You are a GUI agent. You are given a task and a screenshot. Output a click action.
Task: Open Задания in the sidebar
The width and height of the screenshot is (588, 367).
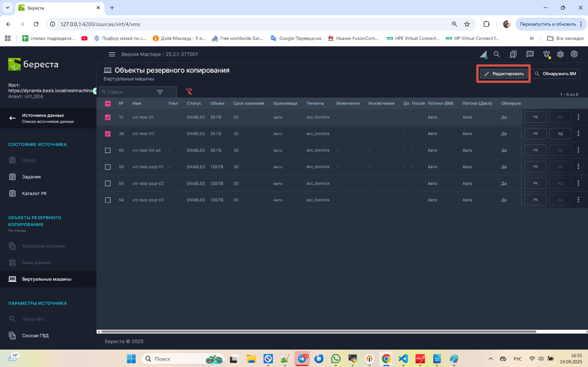click(31, 177)
